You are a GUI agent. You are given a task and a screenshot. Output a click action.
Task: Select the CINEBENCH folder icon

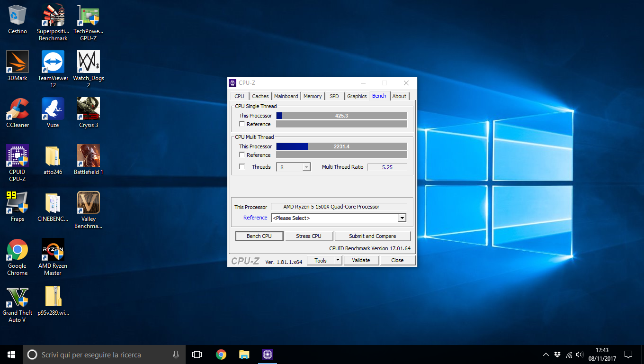(53, 207)
